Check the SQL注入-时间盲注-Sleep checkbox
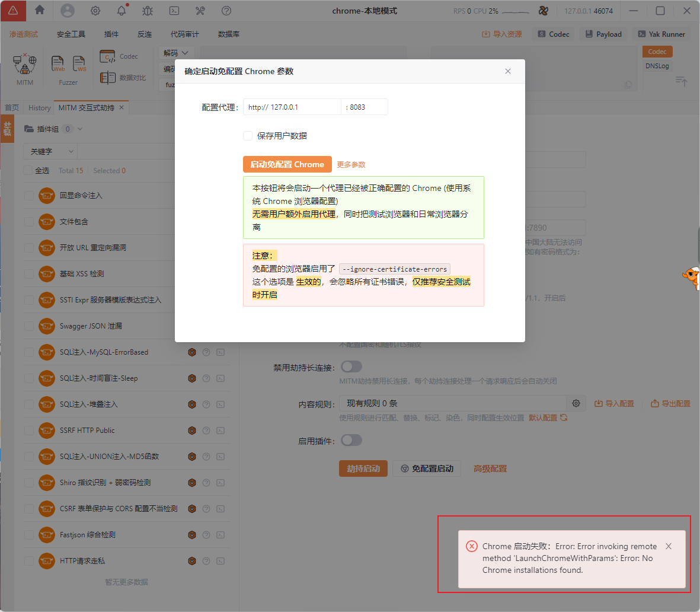 coord(29,378)
